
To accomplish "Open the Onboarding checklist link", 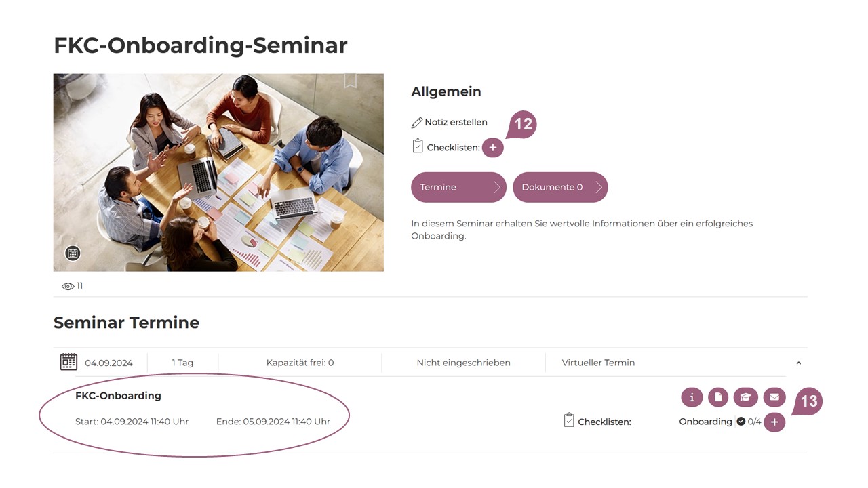I will coord(705,422).
